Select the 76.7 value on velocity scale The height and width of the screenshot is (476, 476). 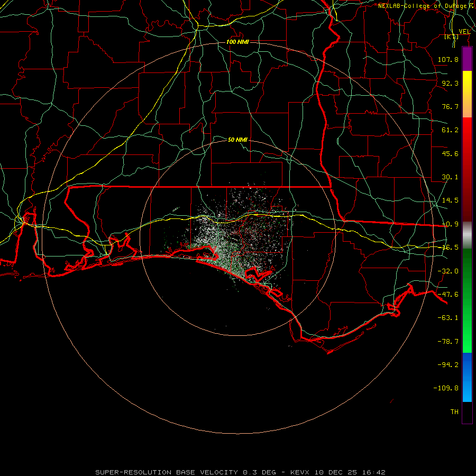(450, 106)
